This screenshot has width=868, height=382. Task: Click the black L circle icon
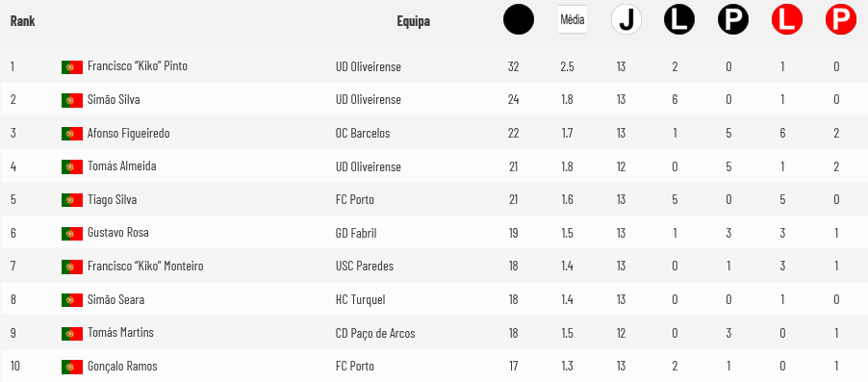(x=679, y=20)
